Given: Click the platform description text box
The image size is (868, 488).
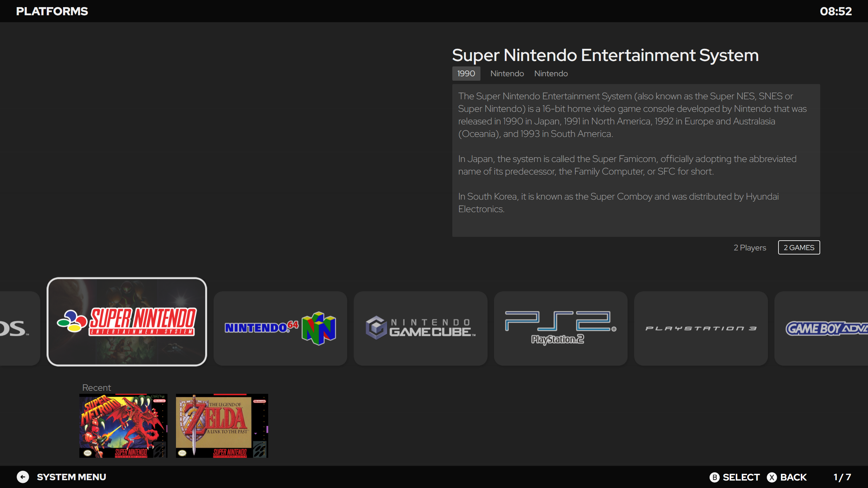Looking at the screenshot, I should point(636,160).
